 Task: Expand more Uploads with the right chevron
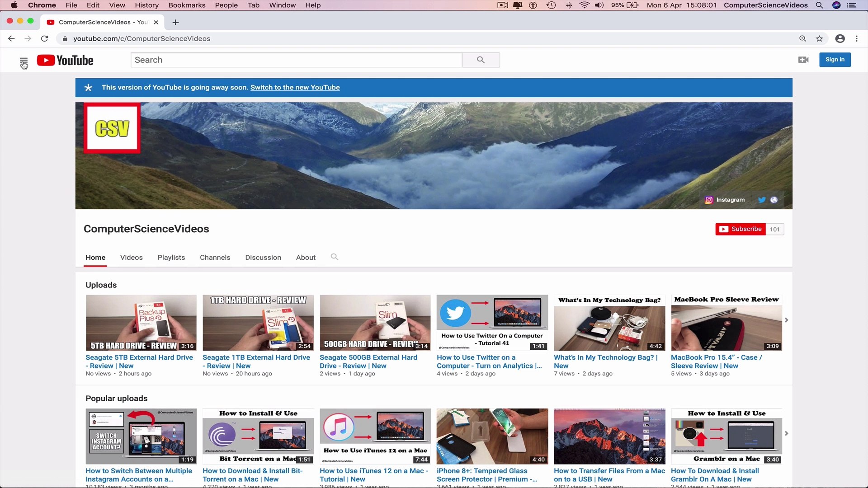[787, 319]
